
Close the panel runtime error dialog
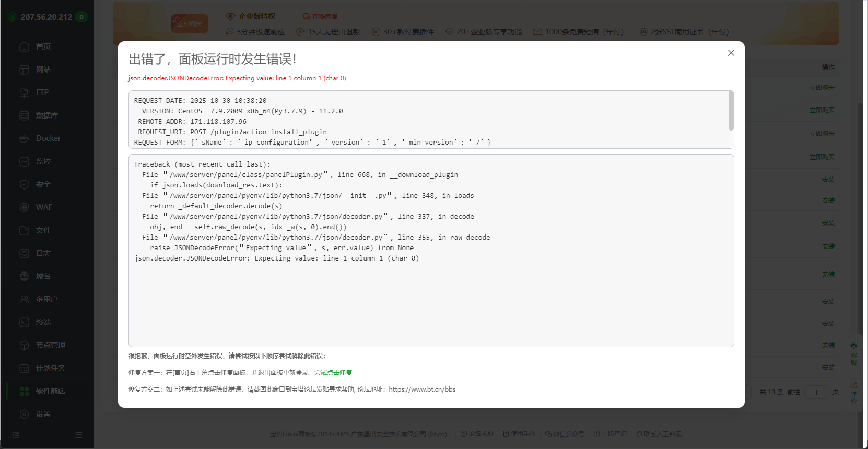(x=731, y=53)
